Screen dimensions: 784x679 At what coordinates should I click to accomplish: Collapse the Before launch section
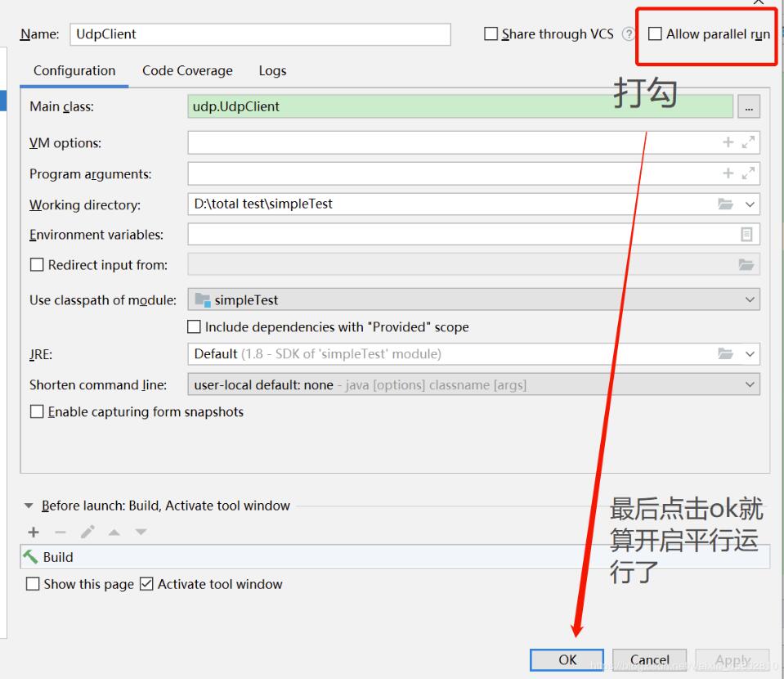pos(29,506)
